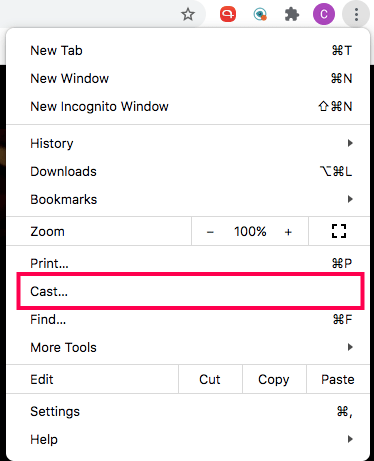Expand the Bookmarks submenu

pyautogui.click(x=188, y=199)
